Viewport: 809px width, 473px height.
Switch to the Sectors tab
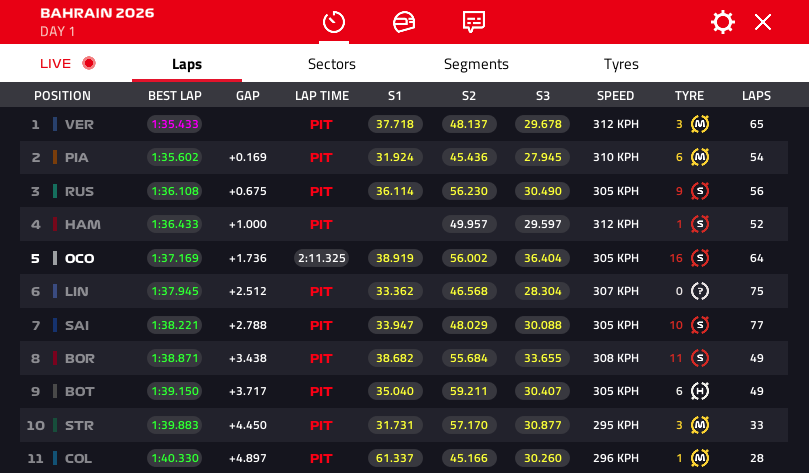coord(331,64)
